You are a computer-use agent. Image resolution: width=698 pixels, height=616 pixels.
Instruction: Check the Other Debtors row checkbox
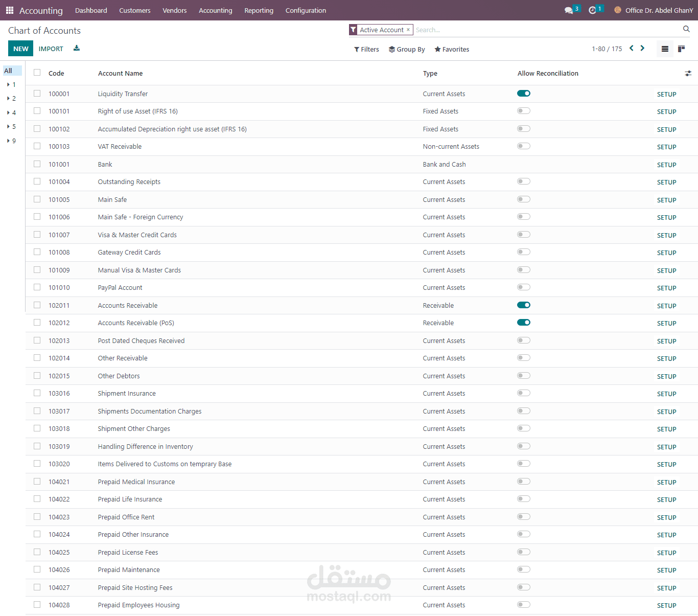[x=37, y=376]
